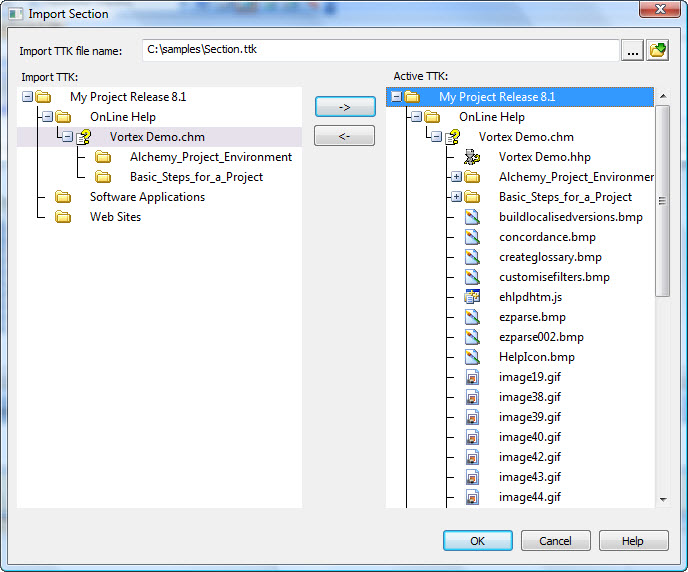Click the ehlpdhtm.js script file icon

coord(472,297)
